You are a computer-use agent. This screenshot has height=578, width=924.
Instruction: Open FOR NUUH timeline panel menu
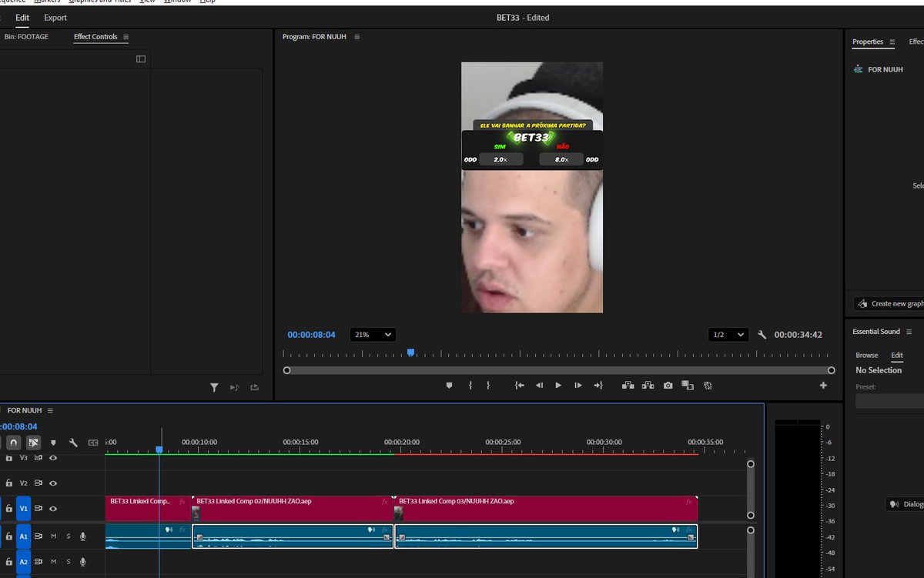(x=50, y=411)
